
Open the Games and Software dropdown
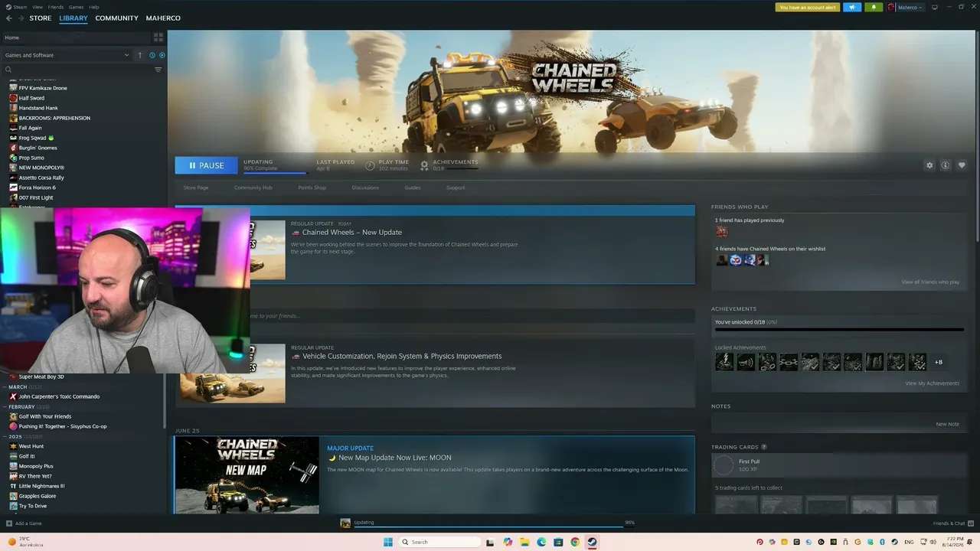67,55
